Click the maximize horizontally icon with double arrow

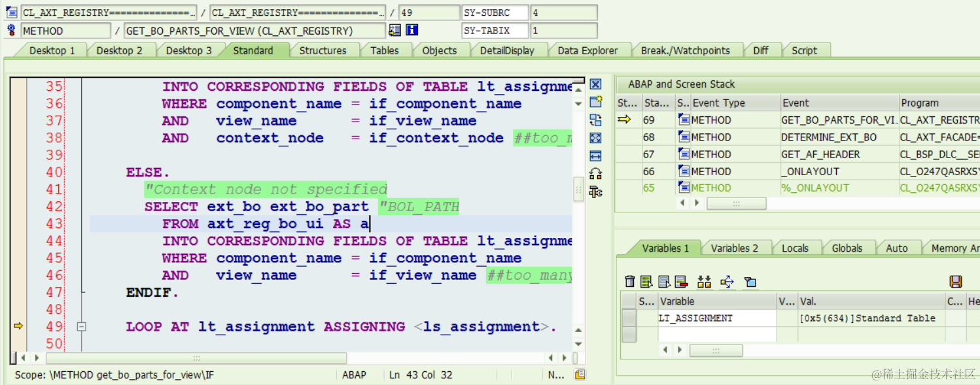click(x=595, y=156)
